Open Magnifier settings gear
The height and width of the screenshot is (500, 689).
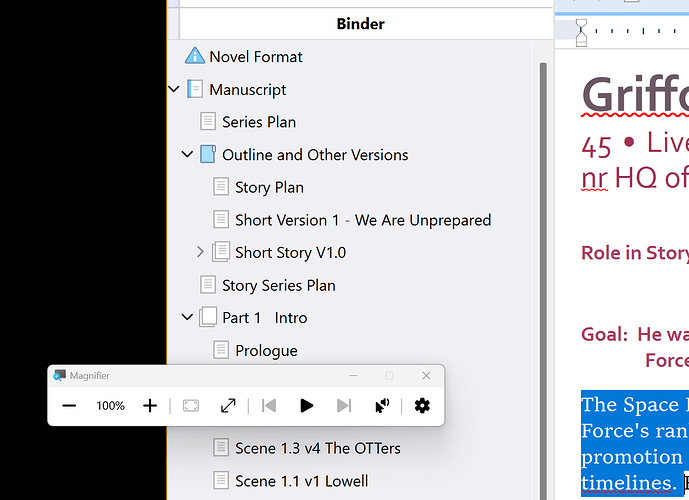422,405
